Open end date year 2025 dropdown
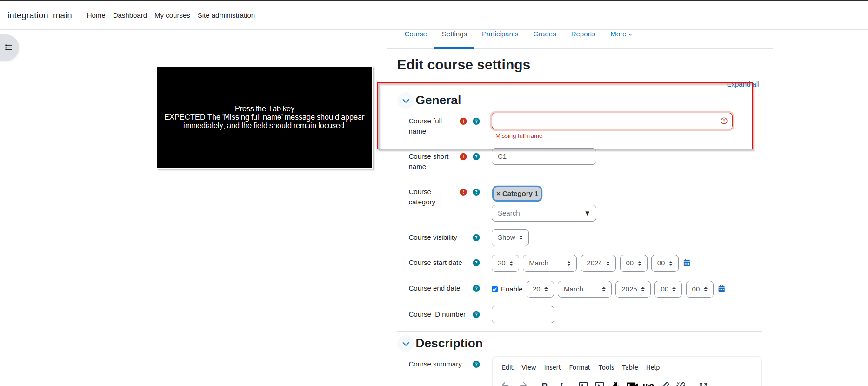Screen dimensions: 868x386 click(633, 289)
